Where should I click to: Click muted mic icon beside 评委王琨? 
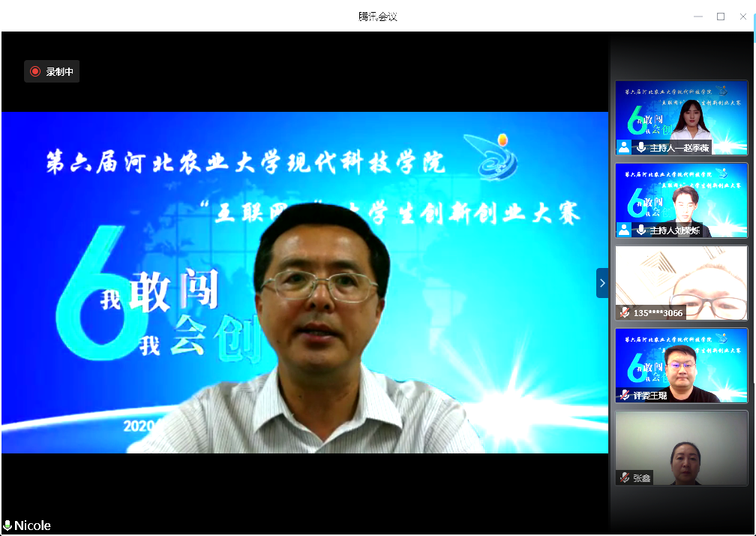624,395
